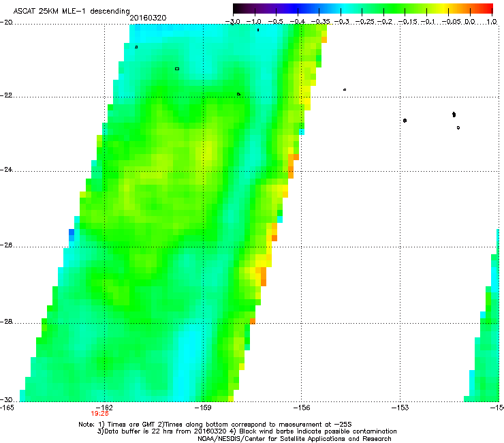Click the latitude label -28
The width and height of the screenshot is (504, 443).
click(6, 322)
